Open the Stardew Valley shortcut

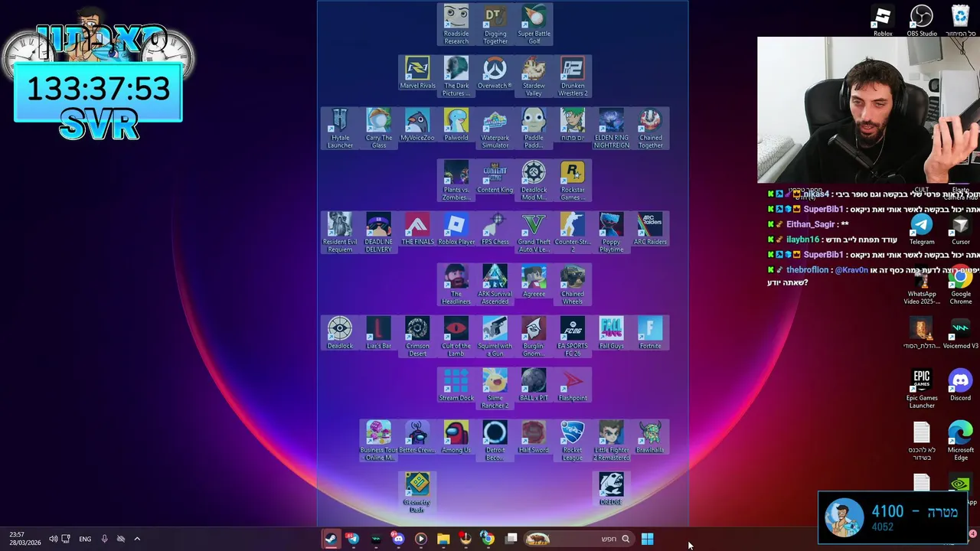click(x=534, y=77)
